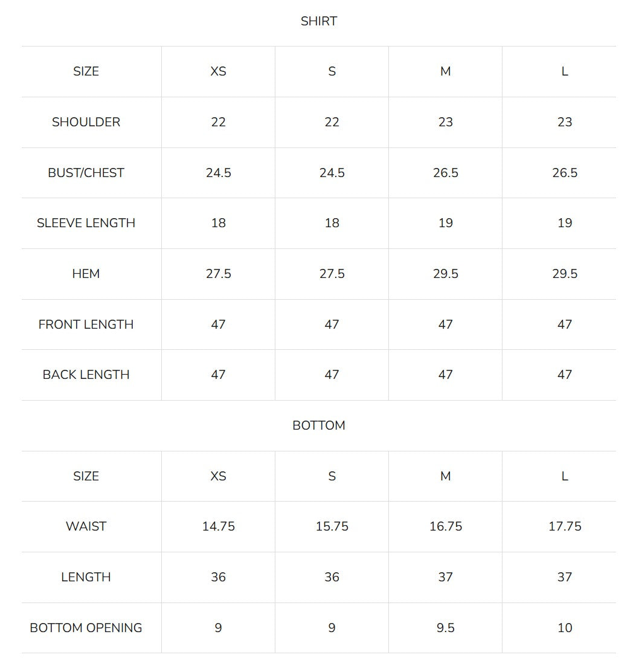Click the SLEEVE LENGTH row label
The width and height of the screenshot is (639, 672).
click(86, 223)
